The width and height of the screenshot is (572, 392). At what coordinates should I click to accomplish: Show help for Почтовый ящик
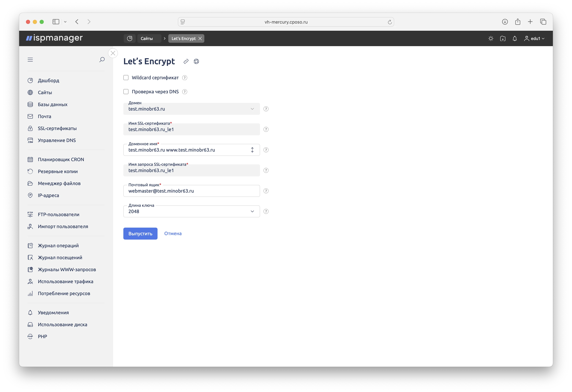click(266, 191)
